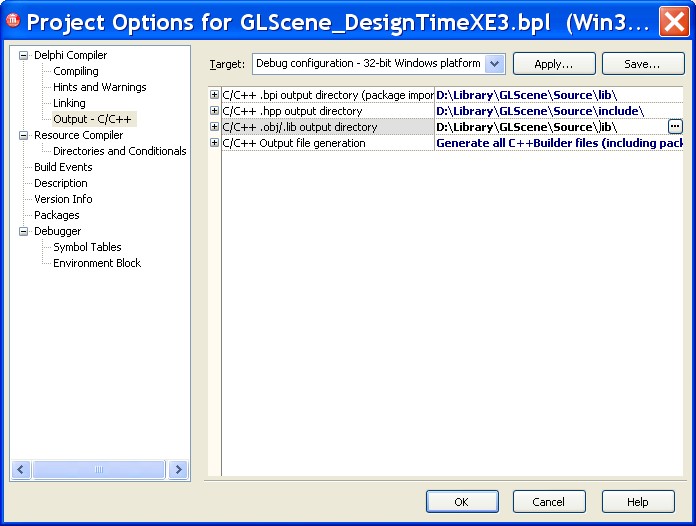Click into the .obj/.lib directory path field
Viewport: 696px width, 526px height.
point(551,127)
